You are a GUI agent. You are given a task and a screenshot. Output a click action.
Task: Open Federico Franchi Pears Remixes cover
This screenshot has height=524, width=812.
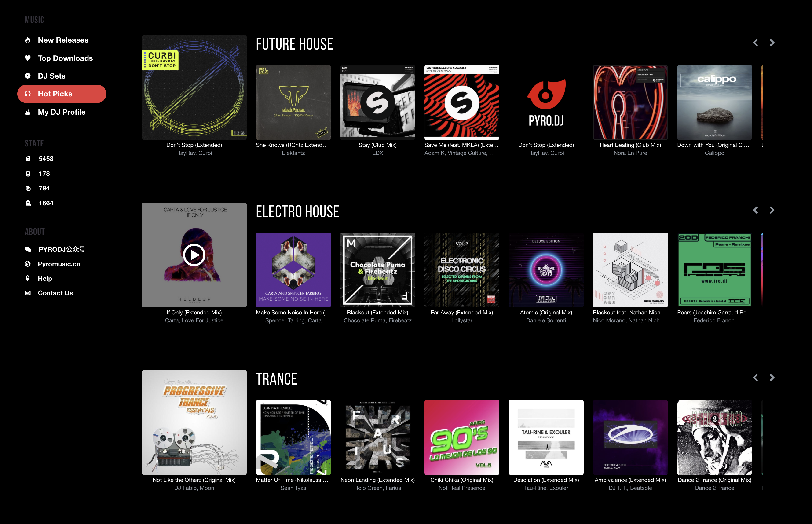click(x=714, y=270)
